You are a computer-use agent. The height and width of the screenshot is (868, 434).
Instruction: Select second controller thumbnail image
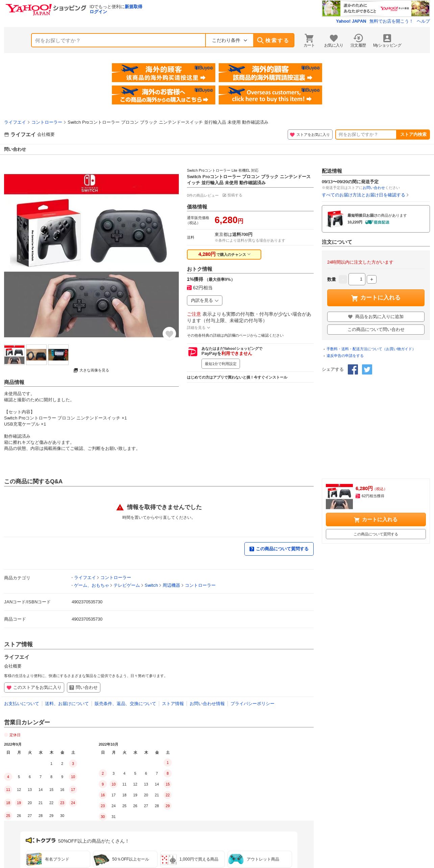click(x=36, y=355)
